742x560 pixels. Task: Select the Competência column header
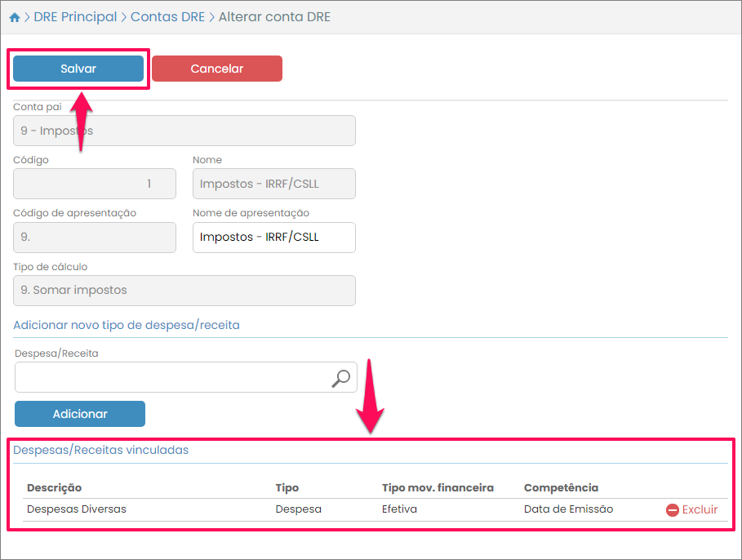coord(561,487)
